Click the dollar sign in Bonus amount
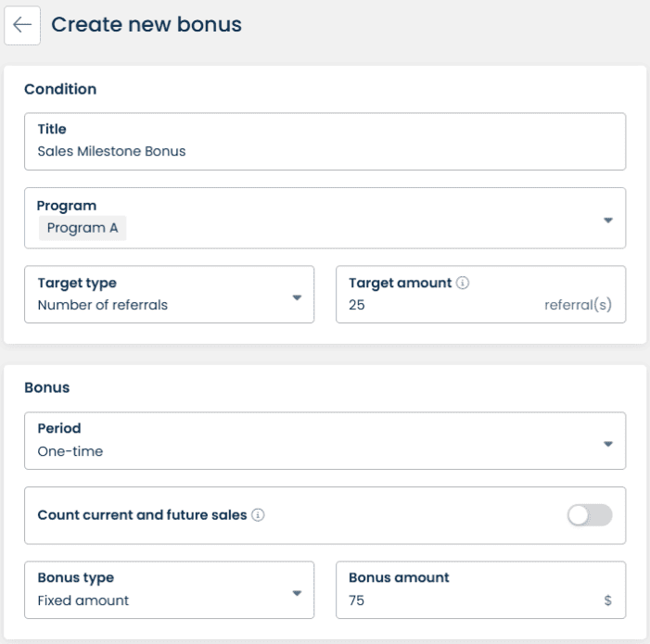The height and width of the screenshot is (644, 650). [607, 600]
